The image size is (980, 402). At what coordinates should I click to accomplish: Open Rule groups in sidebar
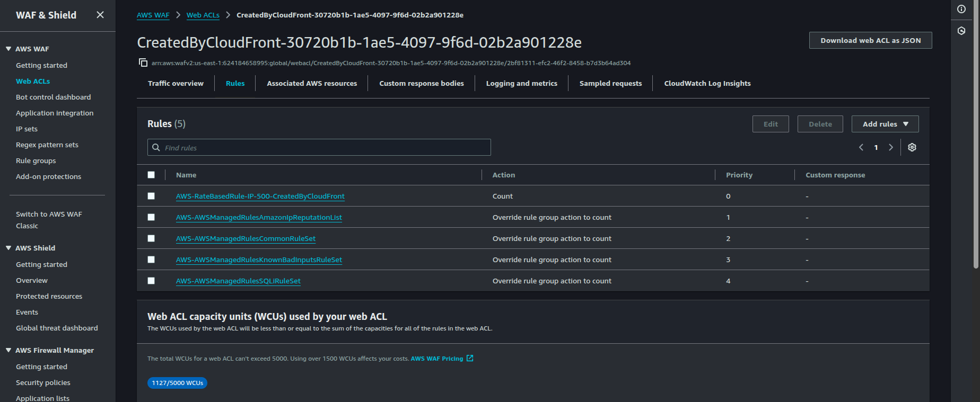click(x=36, y=160)
